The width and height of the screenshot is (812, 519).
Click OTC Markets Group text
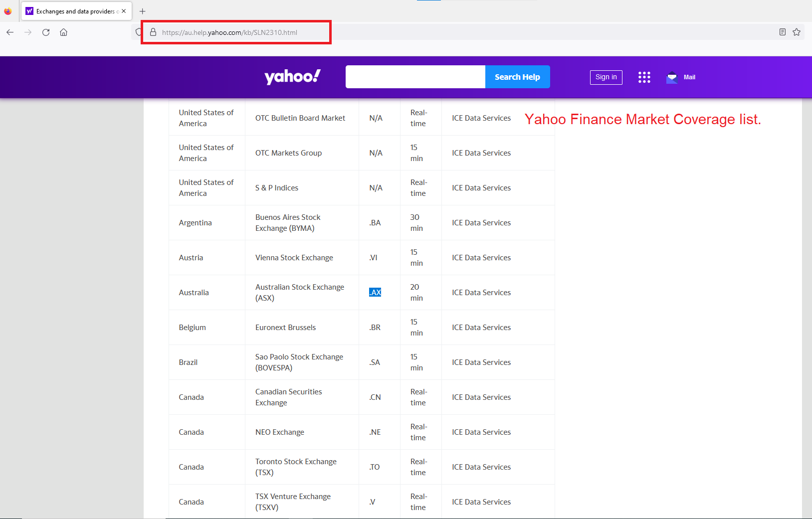[x=289, y=153]
